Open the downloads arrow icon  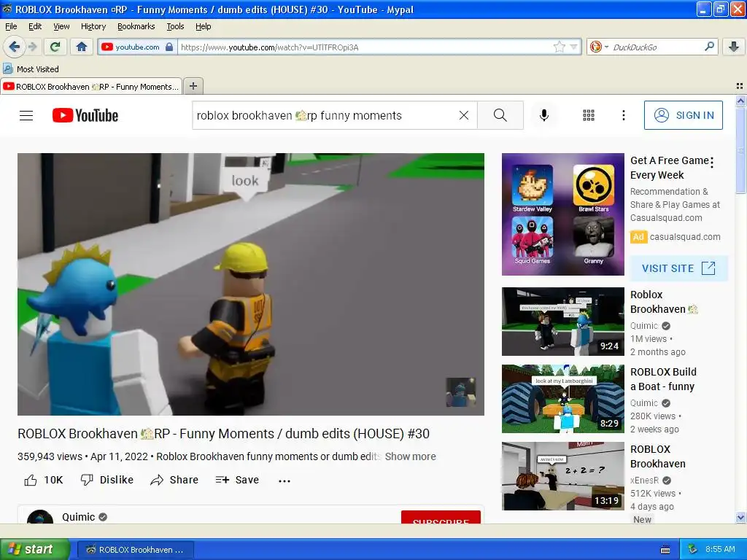coord(734,47)
